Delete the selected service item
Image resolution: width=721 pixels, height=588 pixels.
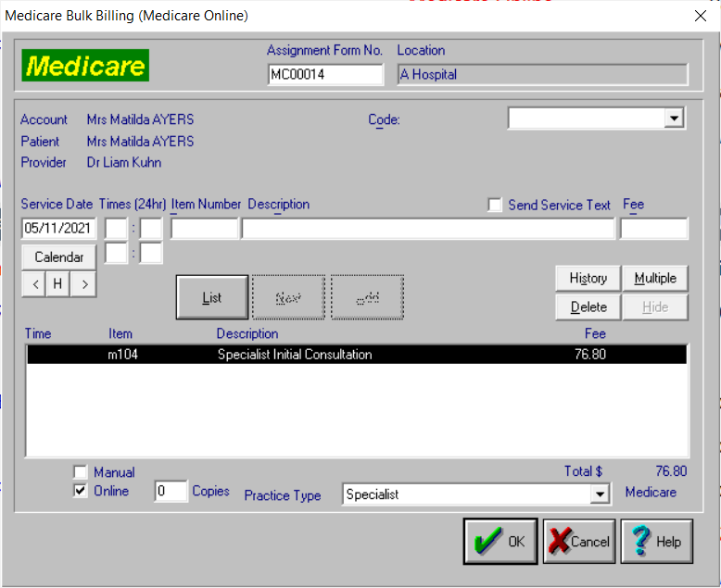tap(588, 307)
